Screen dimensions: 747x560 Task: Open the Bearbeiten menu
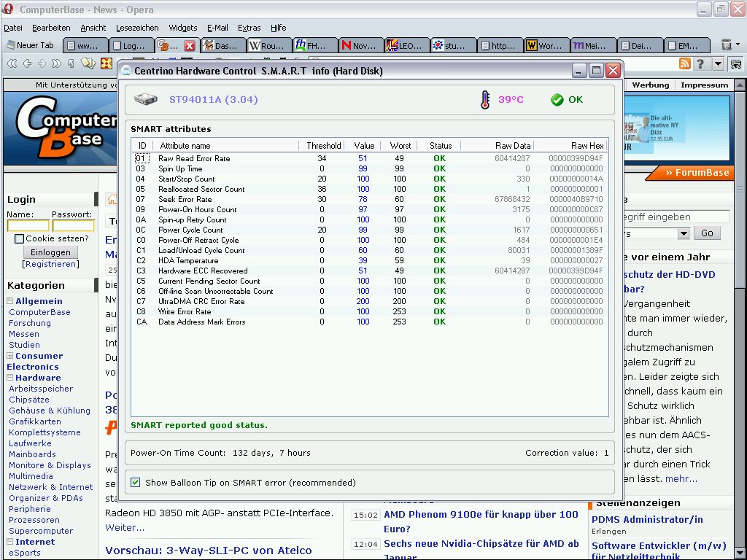tap(51, 28)
